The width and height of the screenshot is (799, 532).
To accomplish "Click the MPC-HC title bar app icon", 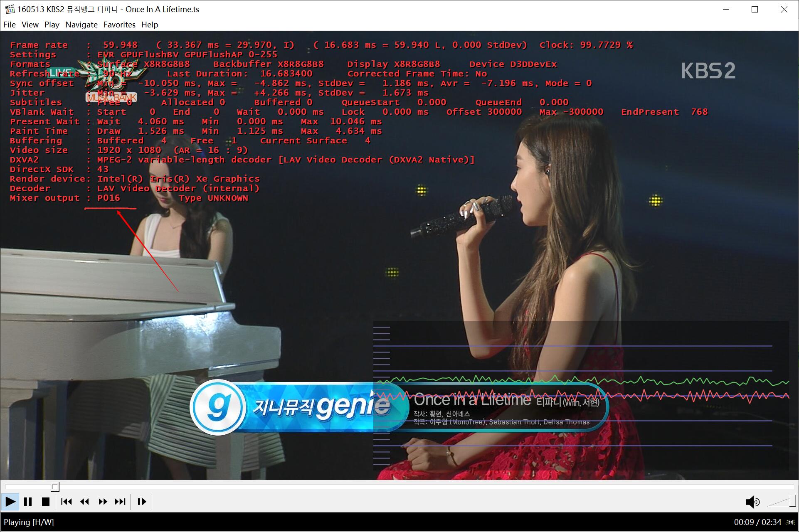I will (9, 9).
